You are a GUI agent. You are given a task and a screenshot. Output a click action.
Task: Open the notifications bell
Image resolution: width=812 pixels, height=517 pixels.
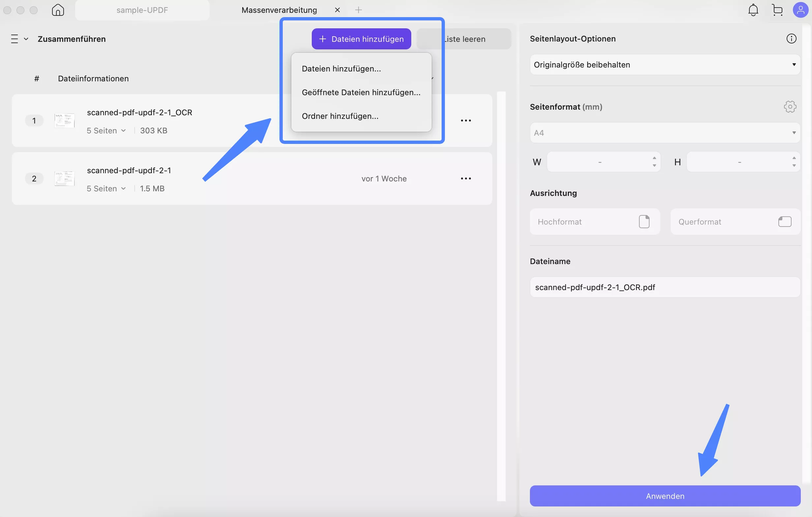(753, 10)
